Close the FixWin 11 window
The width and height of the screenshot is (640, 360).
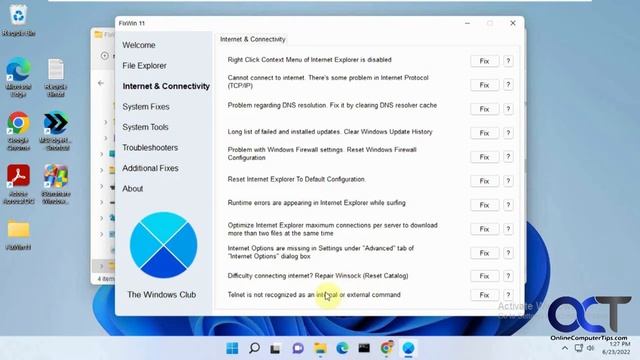[x=513, y=23]
